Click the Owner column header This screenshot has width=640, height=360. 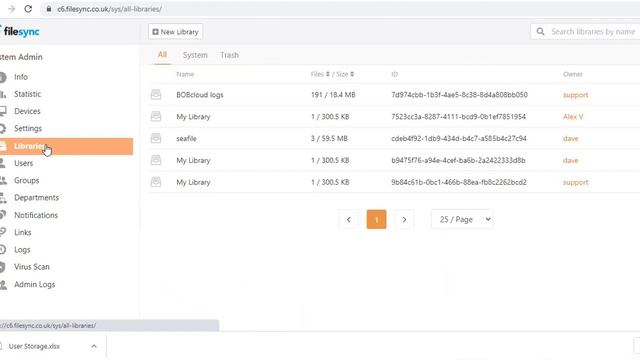coord(573,74)
